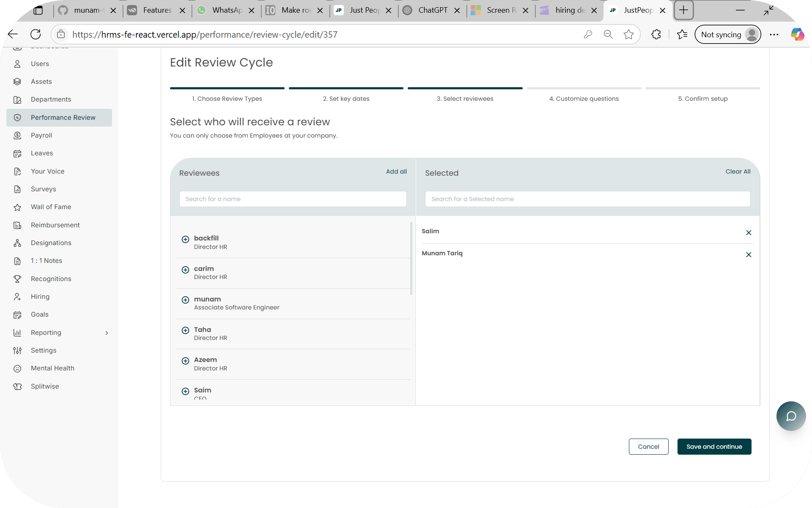This screenshot has height=508, width=812.
Task: Open the chat support bubble
Action: click(791, 416)
